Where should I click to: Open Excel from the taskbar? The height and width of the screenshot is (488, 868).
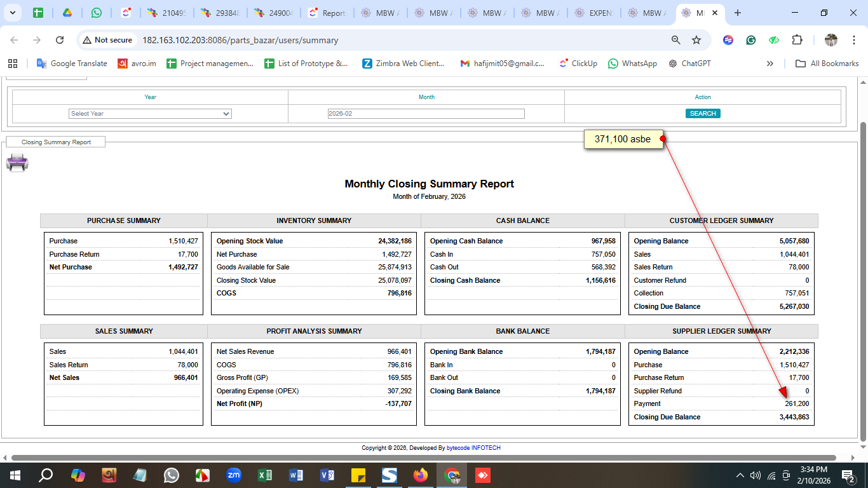(265, 475)
